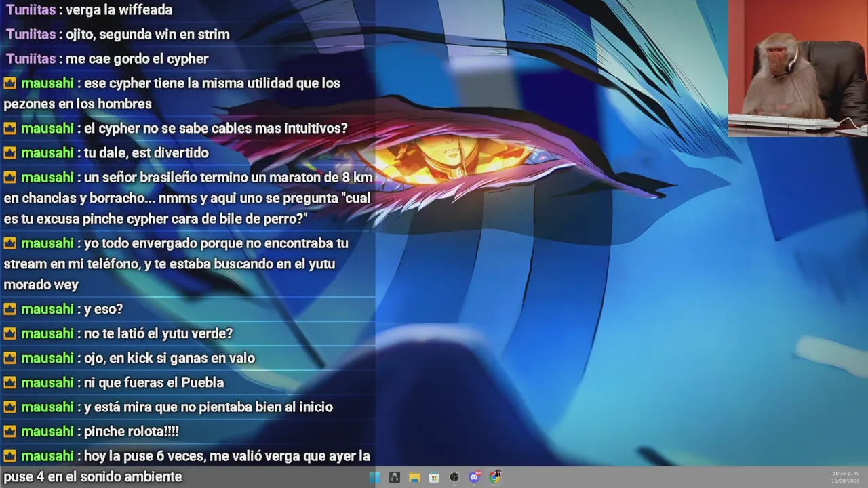This screenshot has height=488, width=868.
Task: Open the clock and date panel
Action: pos(845,477)
